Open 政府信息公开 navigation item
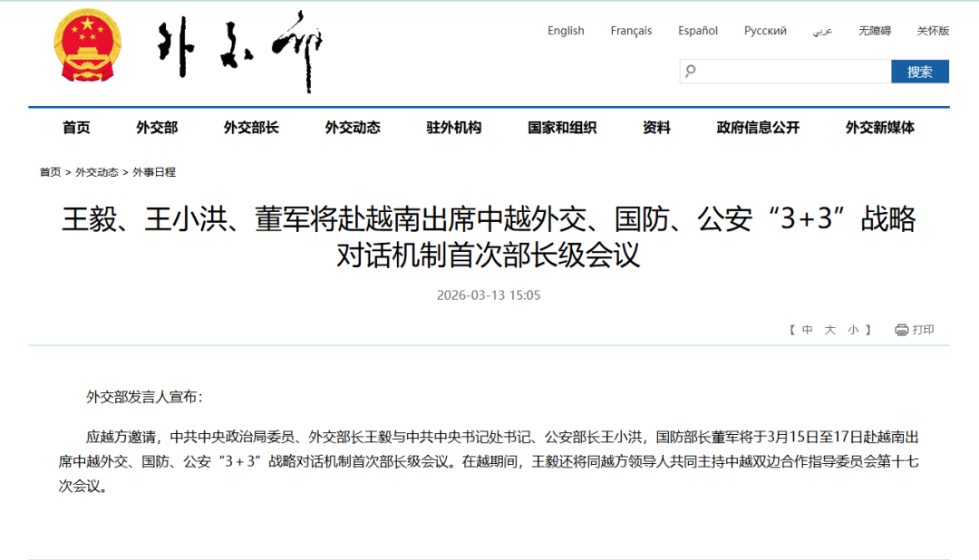 tap(758, 128)
